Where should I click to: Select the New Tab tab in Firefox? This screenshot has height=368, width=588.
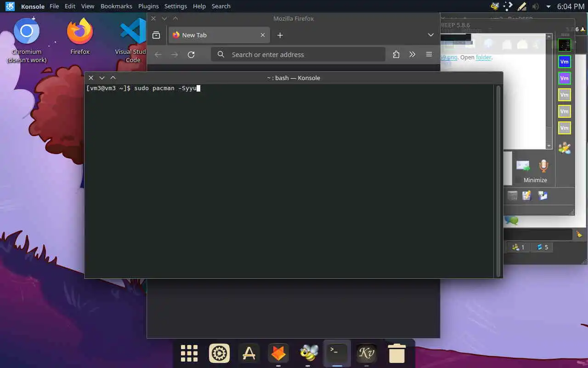[219, 35]
